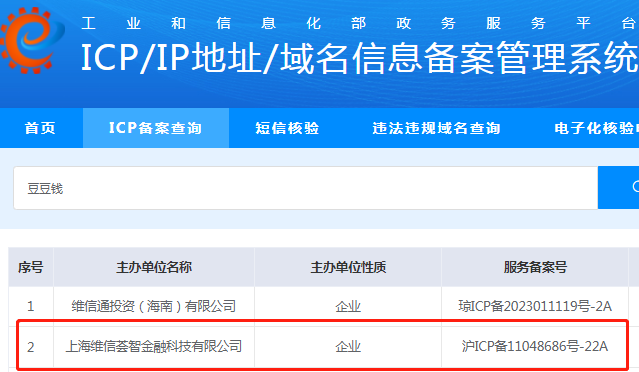
Task: Switch to the 短信核验 tab
Action: [x=287, y=128]
